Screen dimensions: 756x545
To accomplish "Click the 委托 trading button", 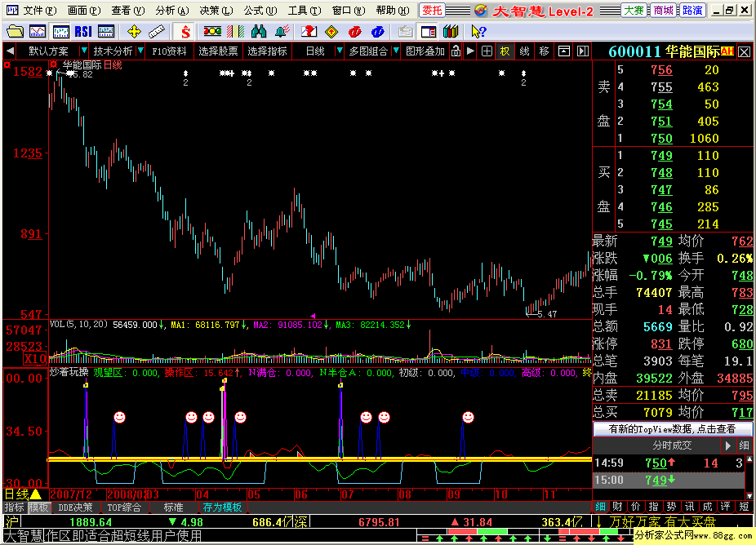I will point(432,10).
